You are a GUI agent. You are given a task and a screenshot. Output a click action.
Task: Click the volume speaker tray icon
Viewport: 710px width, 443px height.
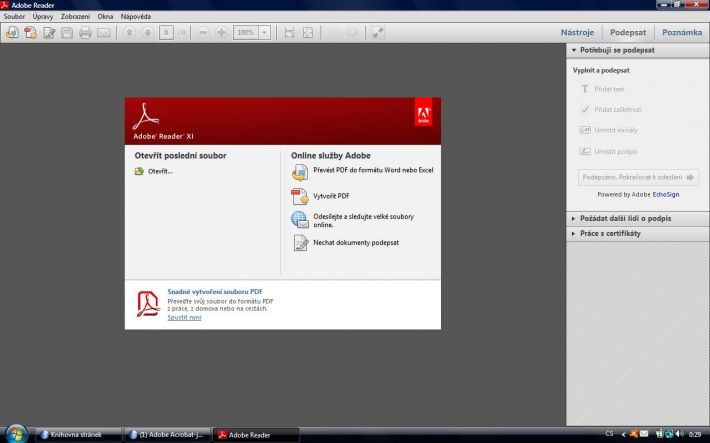679,434
